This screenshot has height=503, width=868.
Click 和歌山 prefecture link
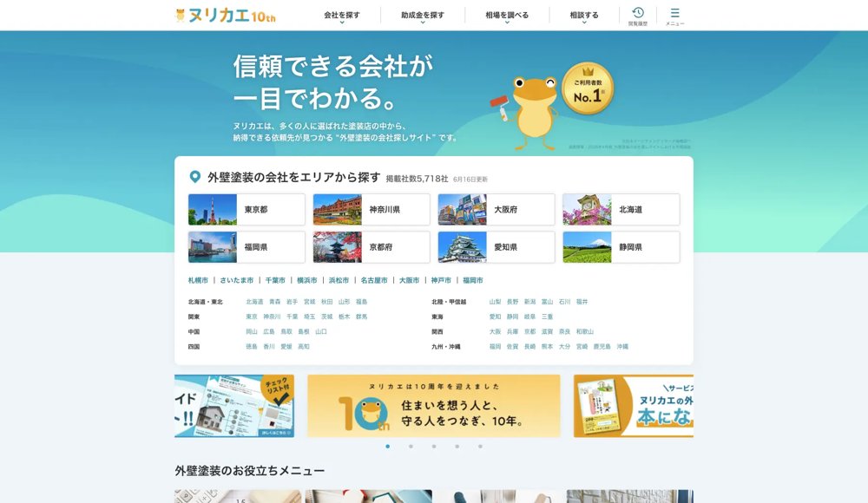[x=584, y=331]
